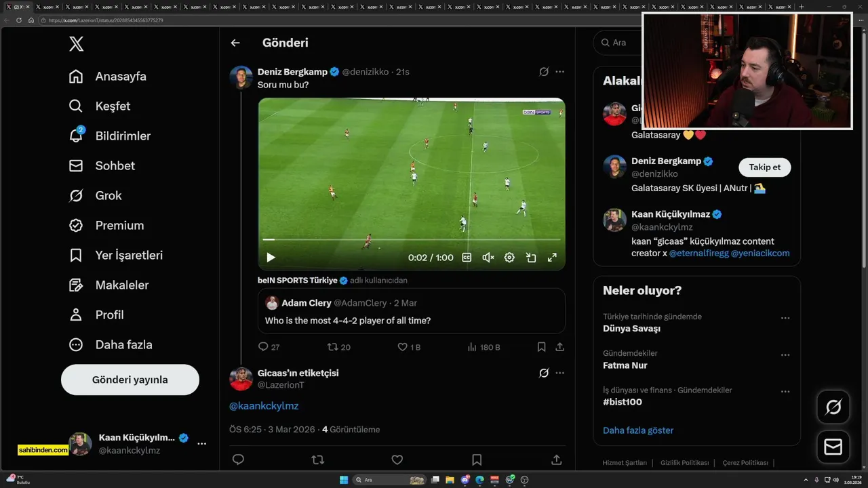
Task: View post analytics showing 180 B
Action: [x=484, y=347]
